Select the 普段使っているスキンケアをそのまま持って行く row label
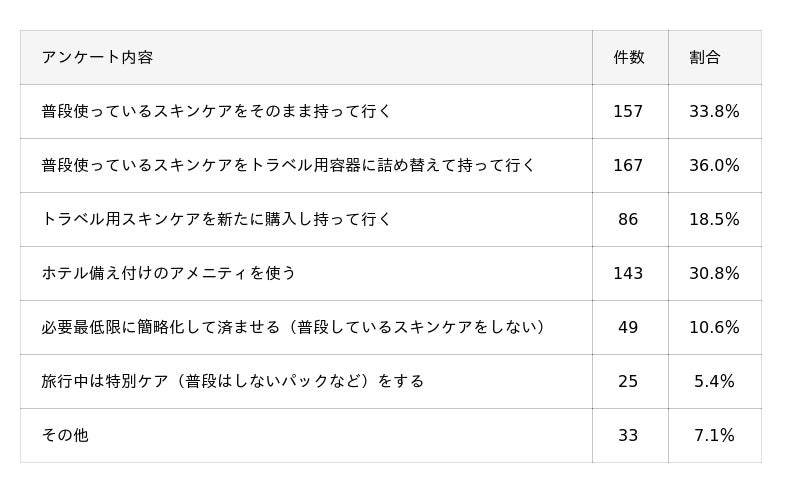Screen dimensions: 800x493 [x=216, y=112]
